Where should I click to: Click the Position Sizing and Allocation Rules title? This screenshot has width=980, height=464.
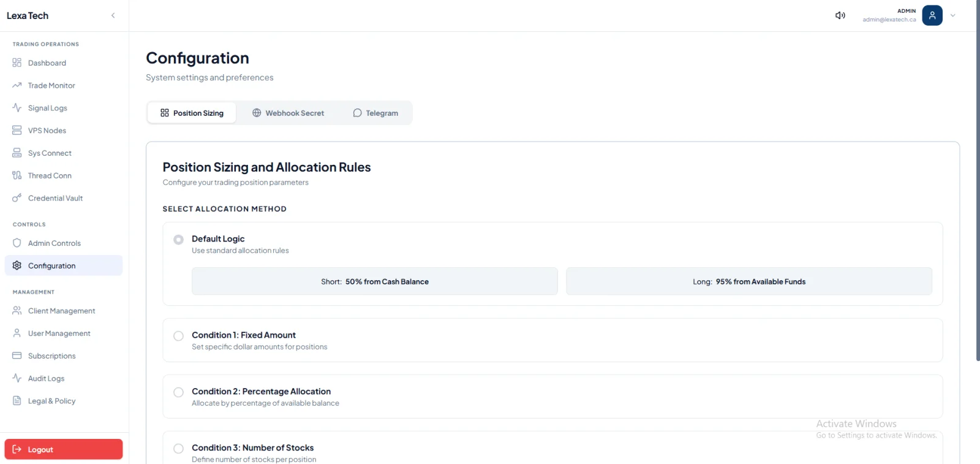[266, 167]
